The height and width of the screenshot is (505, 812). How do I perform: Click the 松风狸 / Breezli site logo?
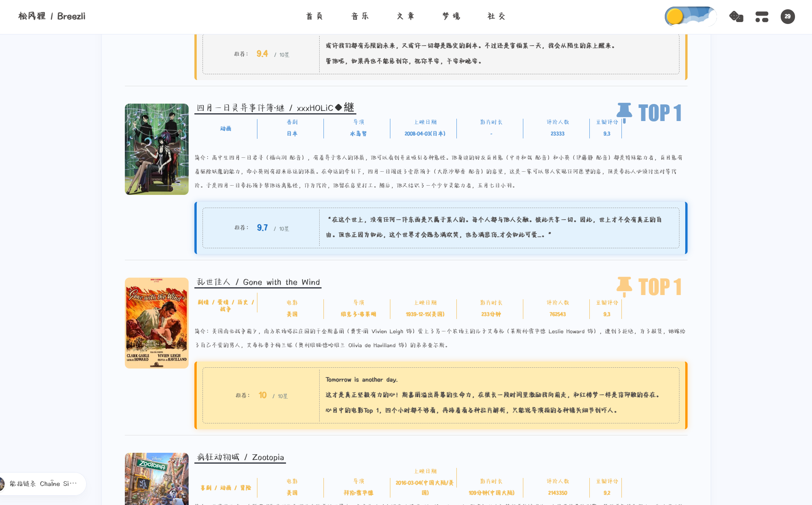pyautogui.click(x=52, y=16)
